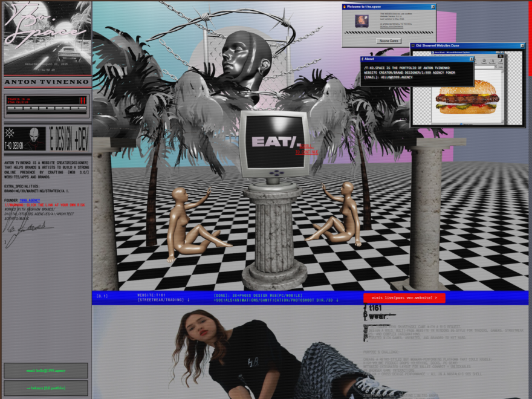The image size is (532, 399).
Task: Close the Welcome to t-ko.space window
Action: click(x=433, y=7)
